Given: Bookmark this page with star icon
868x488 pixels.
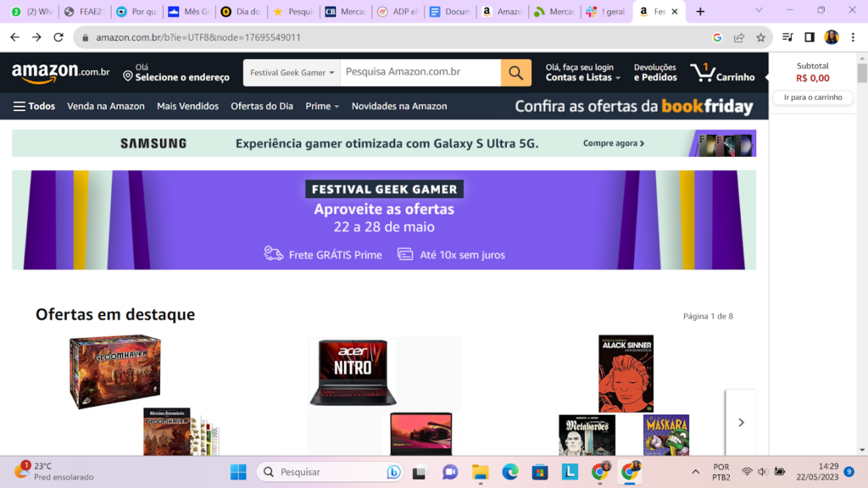Looking at the screenshot, I should 760,37.
